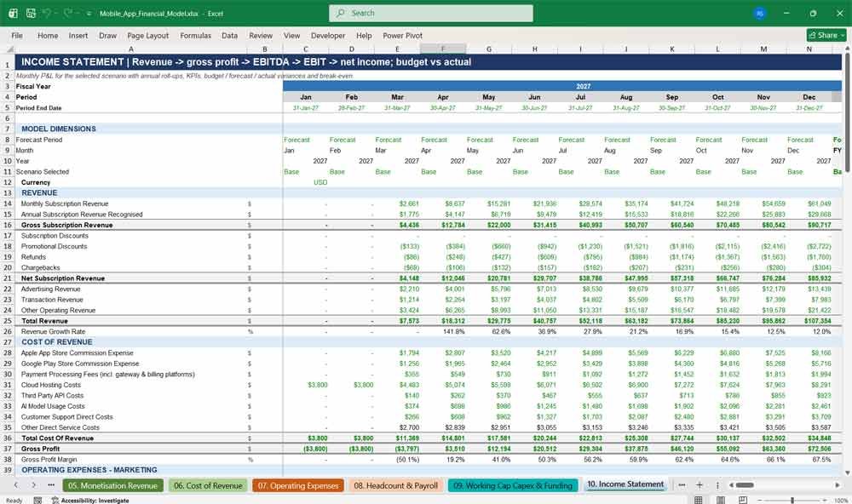Select column A header

(131, 49)
